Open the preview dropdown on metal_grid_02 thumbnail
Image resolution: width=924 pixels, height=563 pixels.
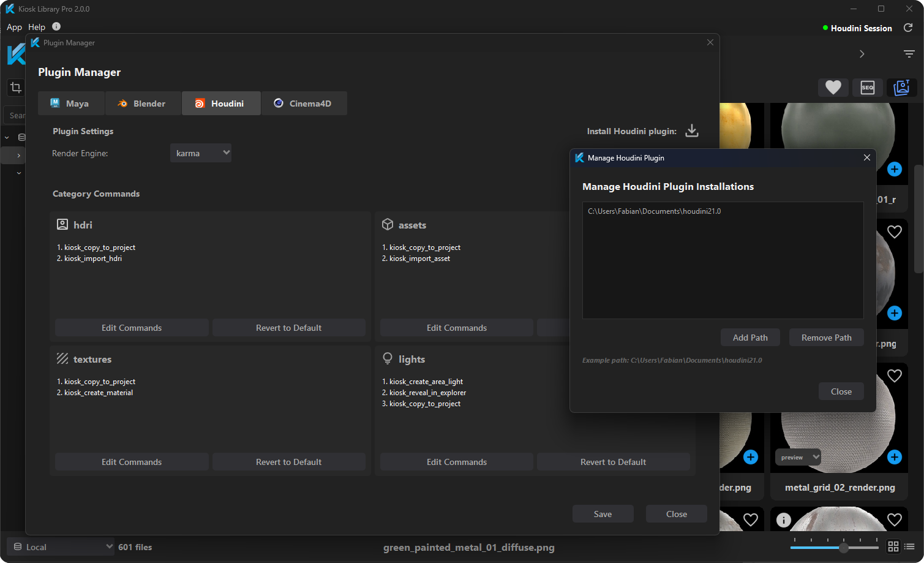(x=797, y=457)
